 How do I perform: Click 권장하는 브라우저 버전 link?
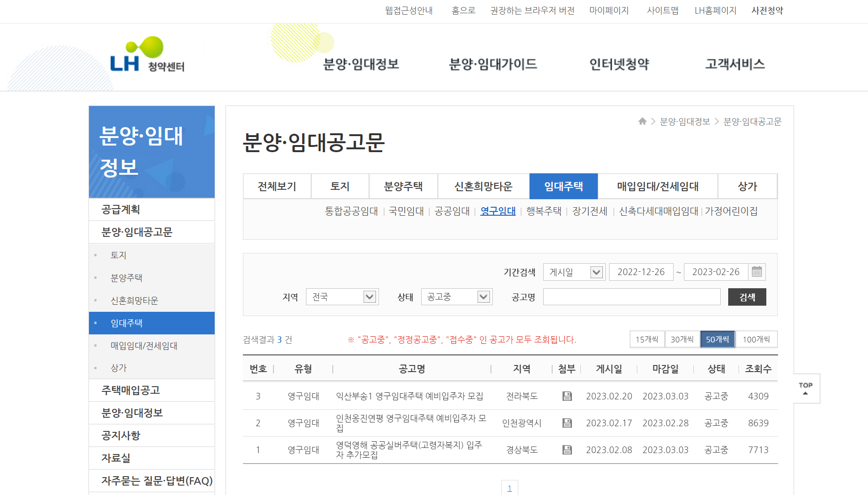click(x=532, y=10)
